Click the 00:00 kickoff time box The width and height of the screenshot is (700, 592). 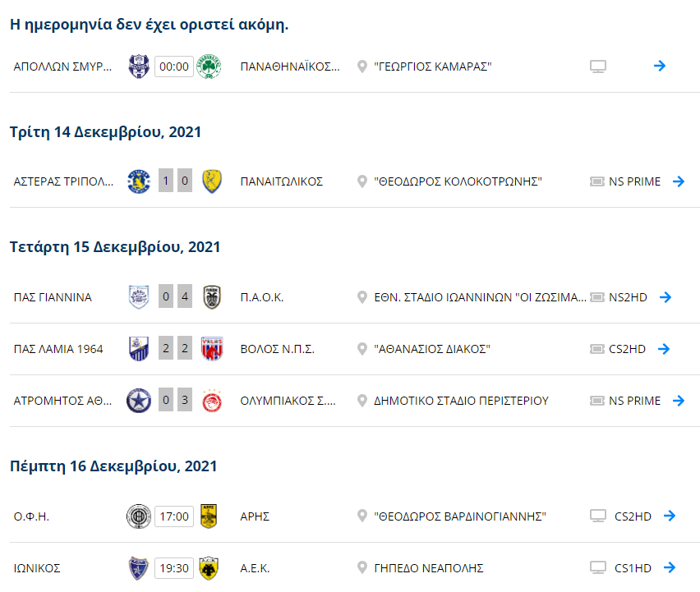coord(173,67)
